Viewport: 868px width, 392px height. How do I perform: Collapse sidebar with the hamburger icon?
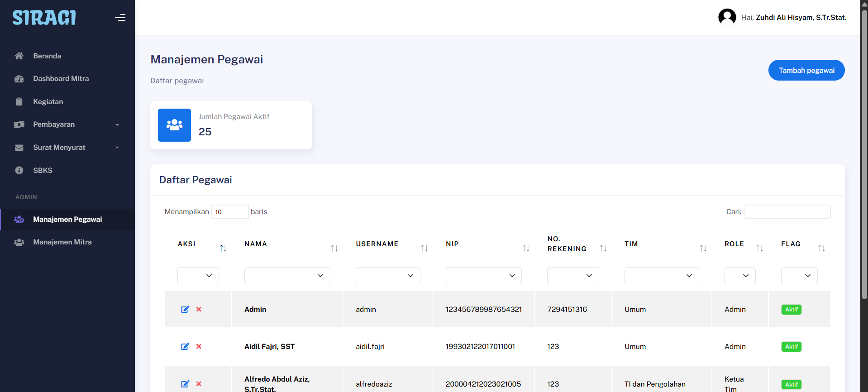click(x=120, y=18)
